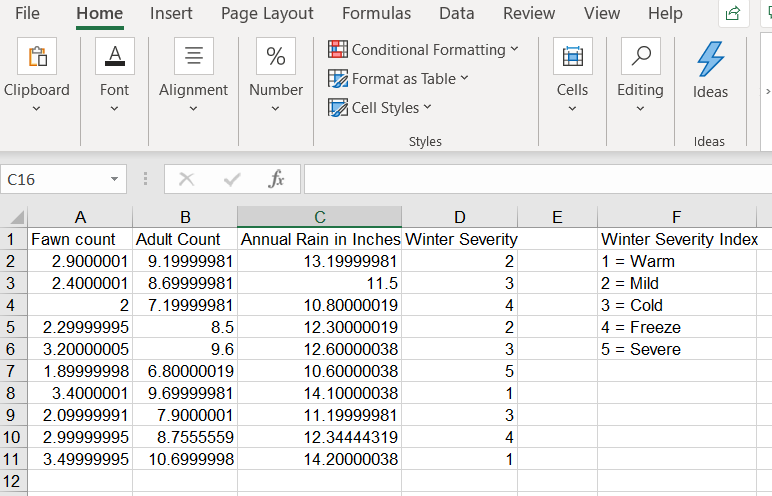This screenshot has height=496, width=772.
Task: Select column A header
Action: [80, 217]
